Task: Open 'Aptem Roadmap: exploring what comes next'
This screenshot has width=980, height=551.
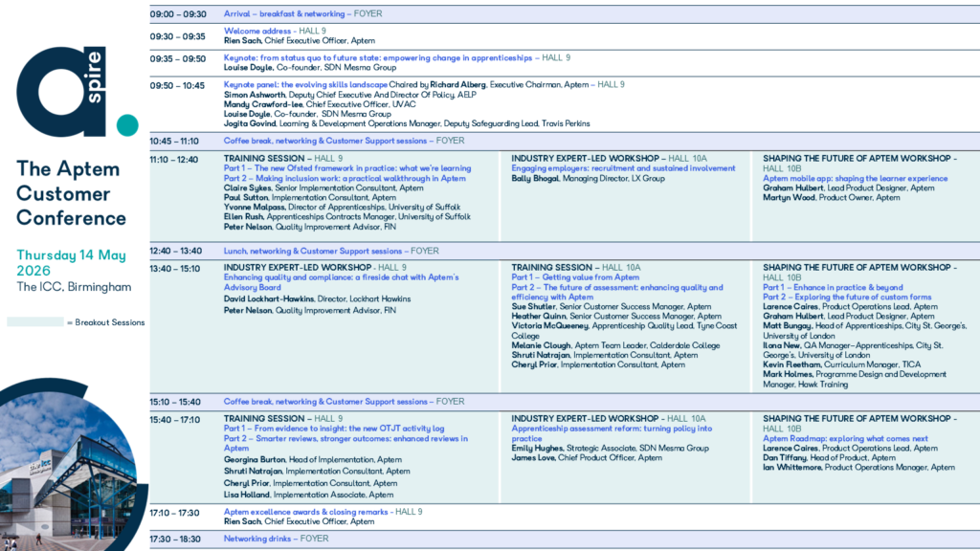Action: coord(845,438)
